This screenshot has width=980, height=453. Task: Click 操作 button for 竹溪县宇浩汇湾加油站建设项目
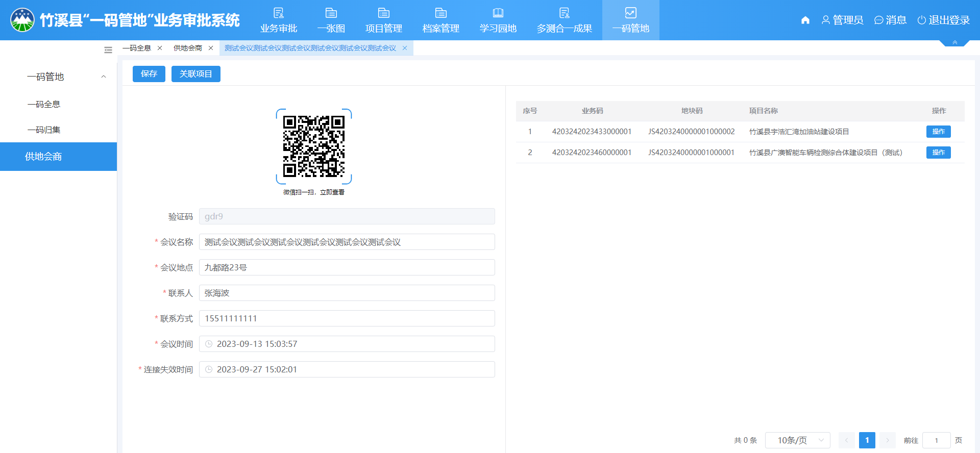tap(939, 132)
